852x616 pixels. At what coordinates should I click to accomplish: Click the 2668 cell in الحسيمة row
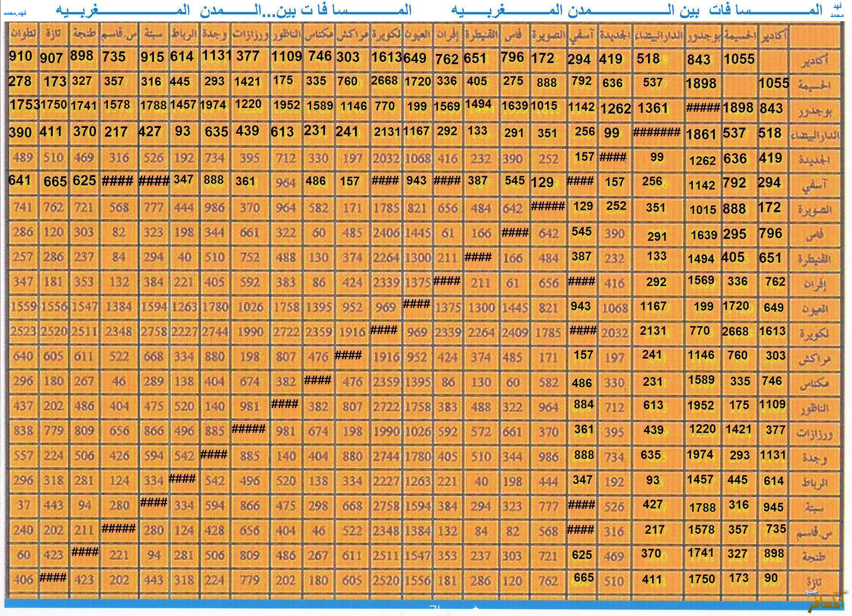click(x=384, y=80)
